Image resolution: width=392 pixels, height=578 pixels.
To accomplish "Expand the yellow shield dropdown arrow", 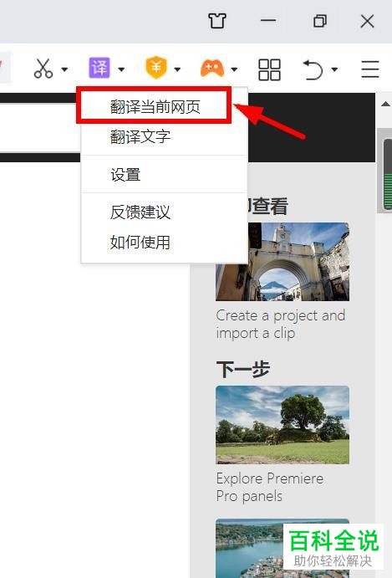I will click(177, 69).
